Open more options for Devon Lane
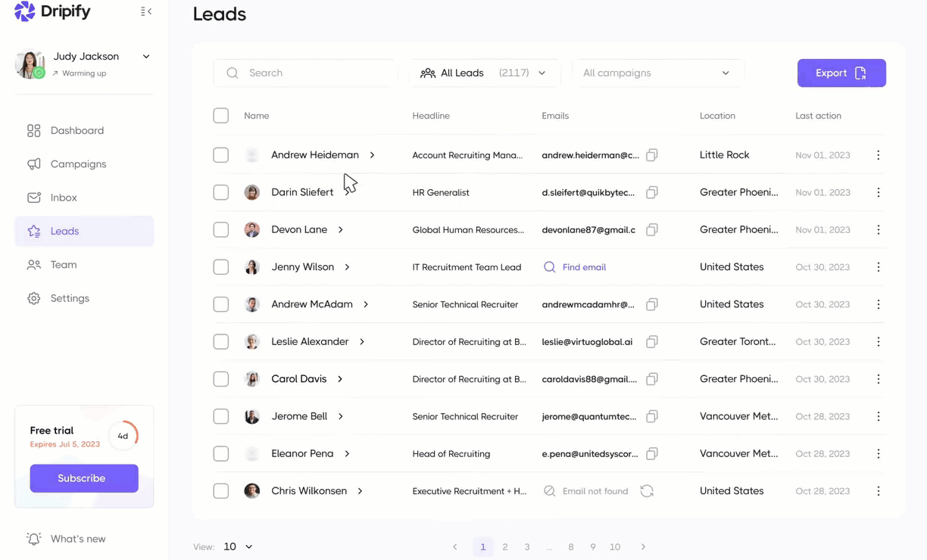 (x=879, y=229)
